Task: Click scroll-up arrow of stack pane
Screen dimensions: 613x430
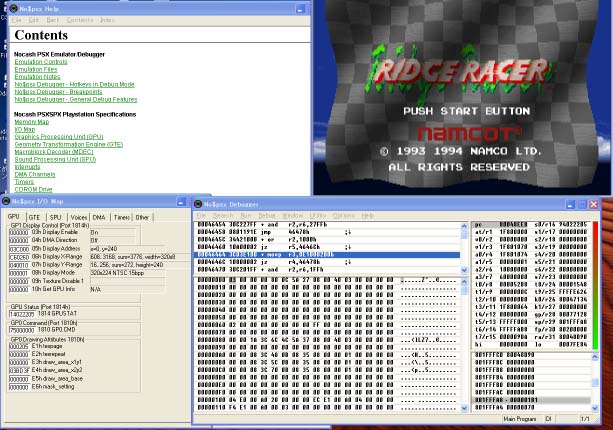Action: coord(595,357)
